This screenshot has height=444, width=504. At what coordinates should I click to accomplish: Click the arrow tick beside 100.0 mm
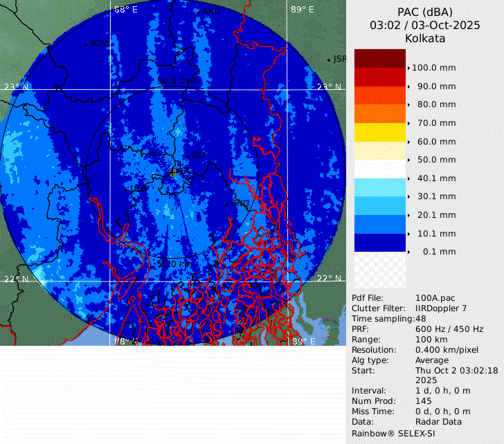408,68
